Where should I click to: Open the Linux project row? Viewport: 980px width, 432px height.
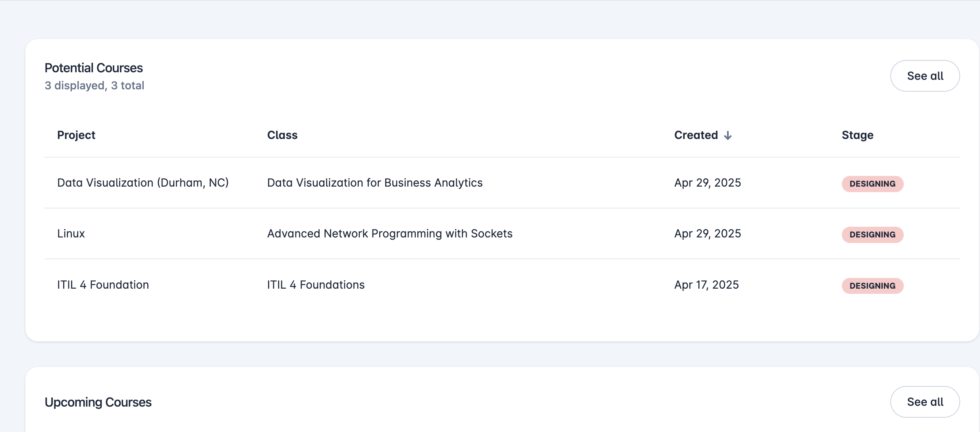point(71,233)
